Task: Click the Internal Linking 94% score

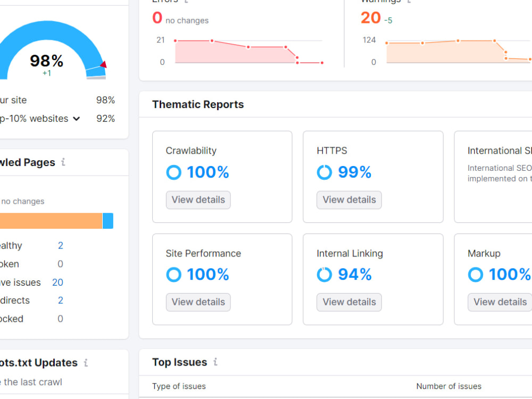Action: 354,275
